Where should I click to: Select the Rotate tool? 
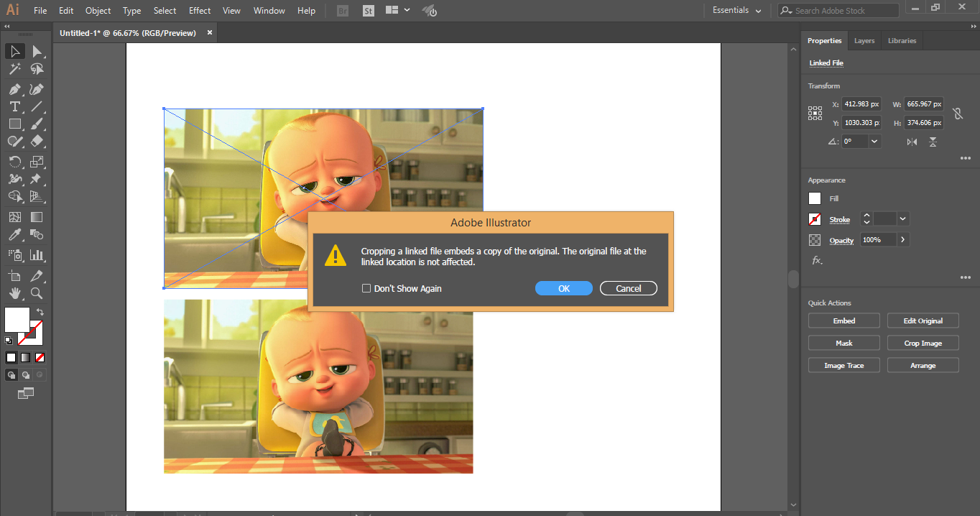point(14,162)
